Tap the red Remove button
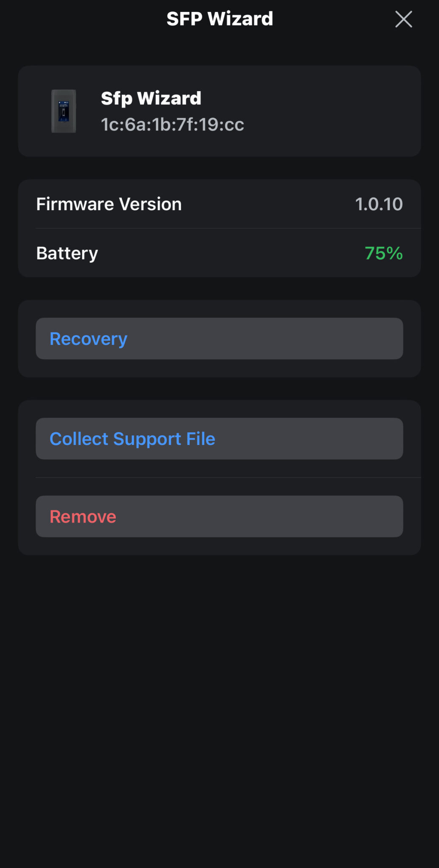The height and width of the screenshot is (868, 439). pyautogui.click(x=219, y=517)
